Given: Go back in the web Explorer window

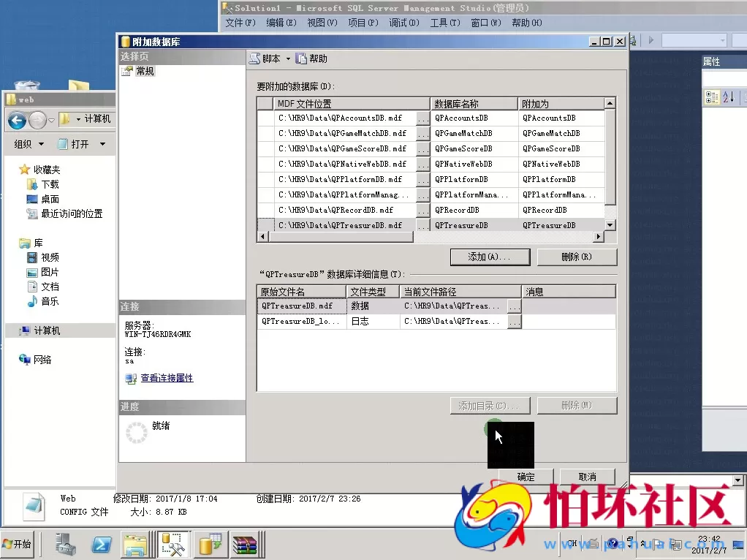Looking at the screenshot, I should tap(18, 120).
